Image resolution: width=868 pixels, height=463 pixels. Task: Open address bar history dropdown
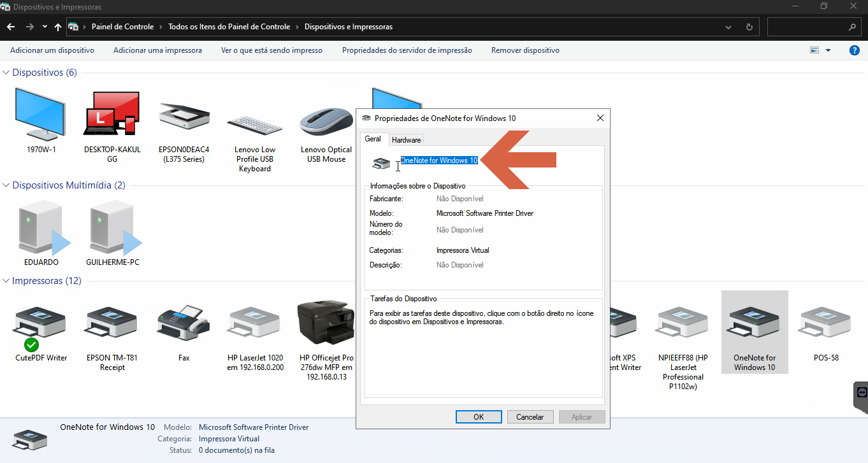tap(729, 27)
